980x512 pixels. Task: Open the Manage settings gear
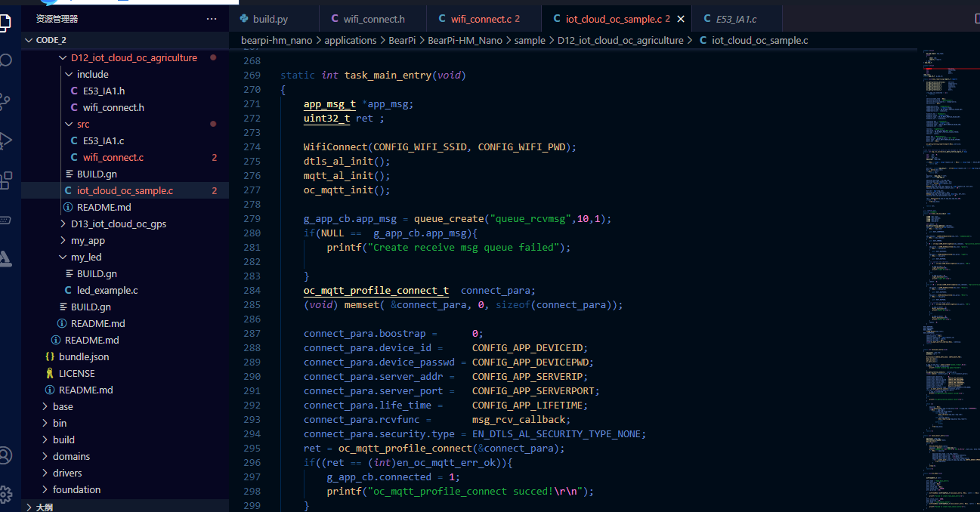tap(4, 495)
